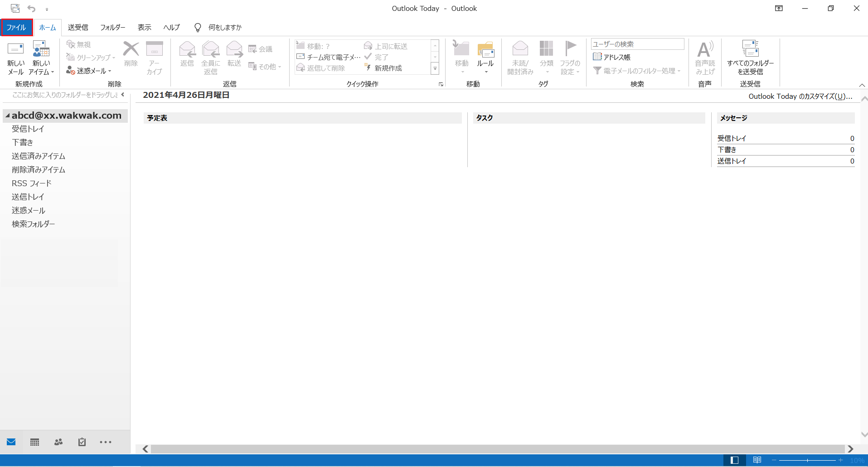868x467 pixels.
Task: Open more navigation options (three dots)
Action: click(x=106, y=442)
